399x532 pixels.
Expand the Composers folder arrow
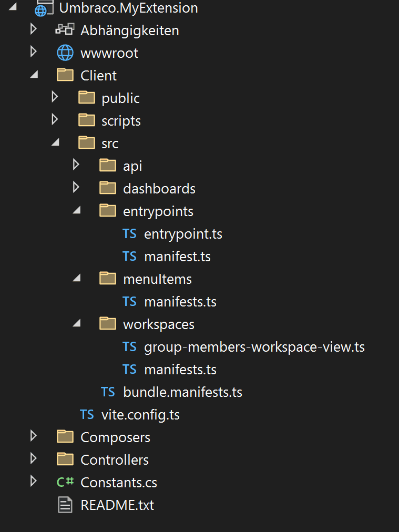[x=34, y=437]
